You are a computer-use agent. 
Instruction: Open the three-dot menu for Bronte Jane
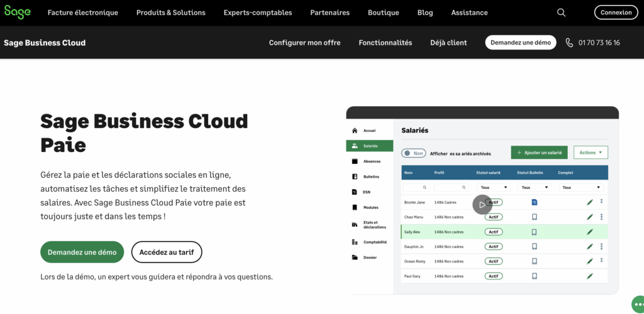(602, 201)
